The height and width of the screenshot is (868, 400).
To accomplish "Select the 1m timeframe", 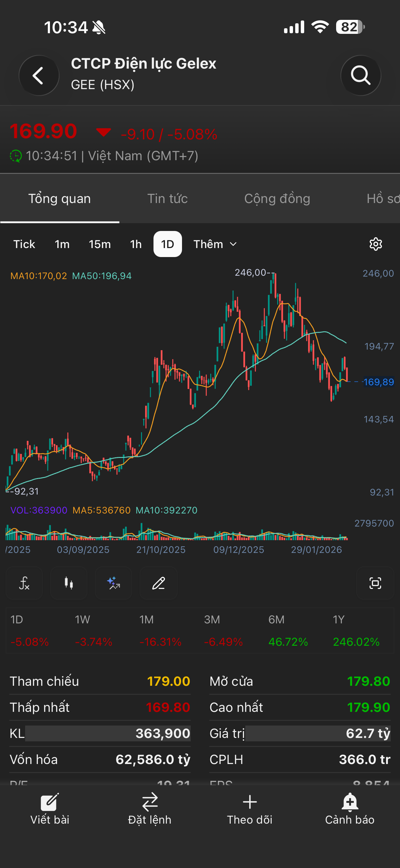I will (62, 244).
